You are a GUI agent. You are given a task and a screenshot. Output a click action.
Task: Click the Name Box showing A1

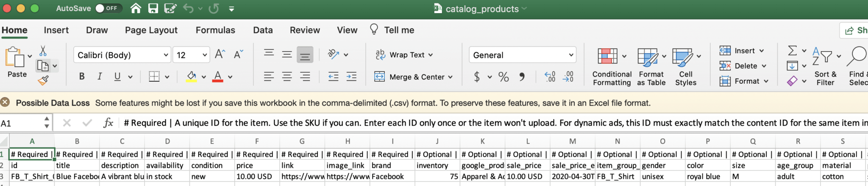pos(21,123)
